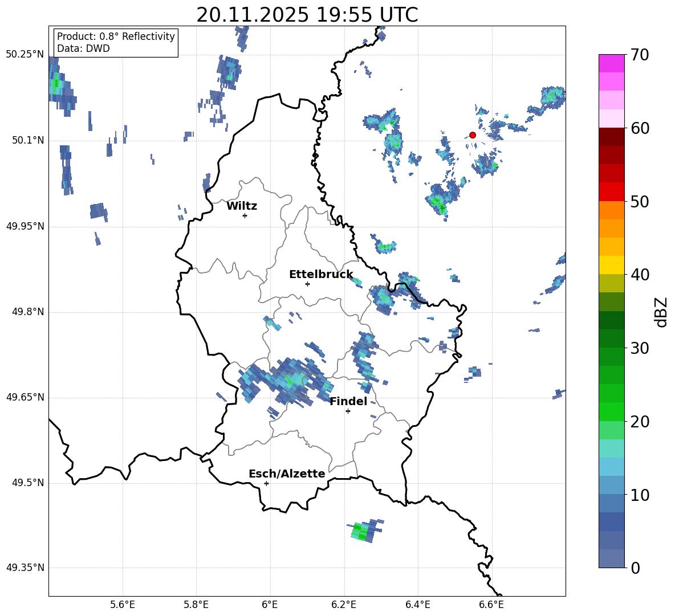Click the dBZ colorbar axis label
Viewport: 675px width, 616px height.
click(x=661, y=312)
